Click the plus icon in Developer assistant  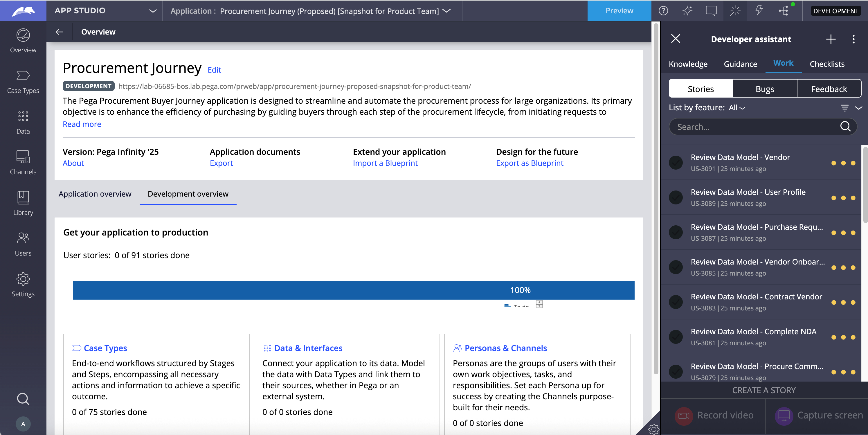830,39
